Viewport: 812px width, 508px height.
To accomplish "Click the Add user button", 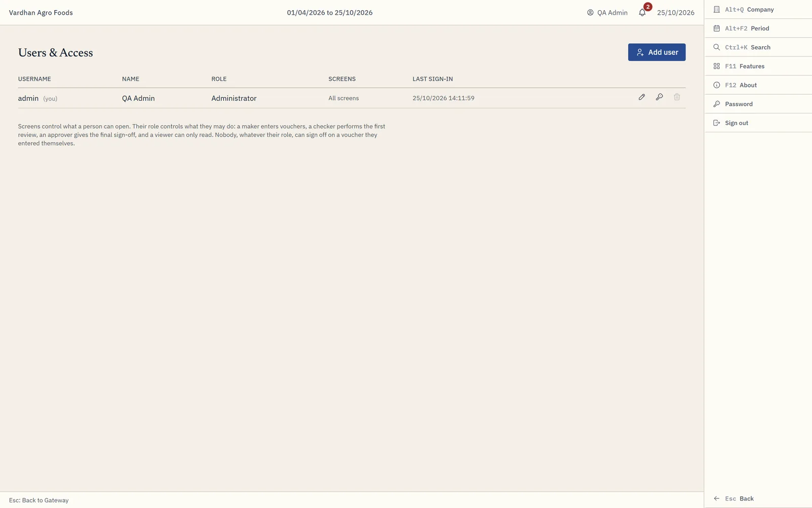I will click(x=657, y=52).
